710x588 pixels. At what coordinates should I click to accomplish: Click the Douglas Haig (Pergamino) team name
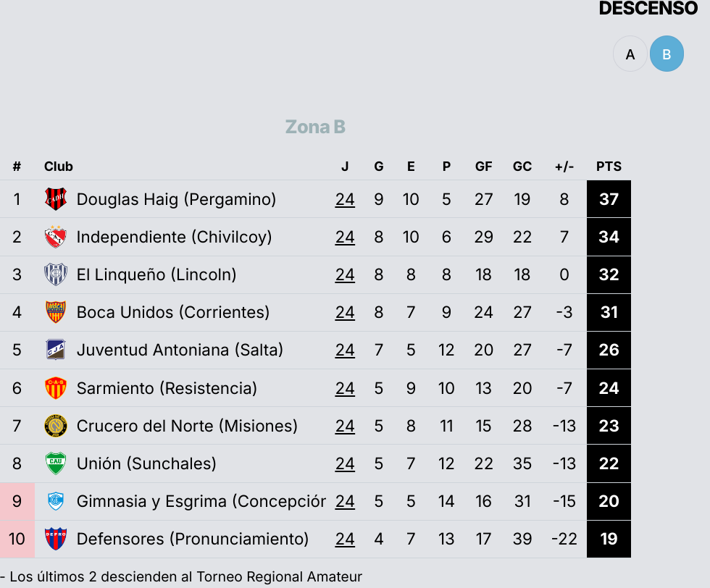pos(176,199)
